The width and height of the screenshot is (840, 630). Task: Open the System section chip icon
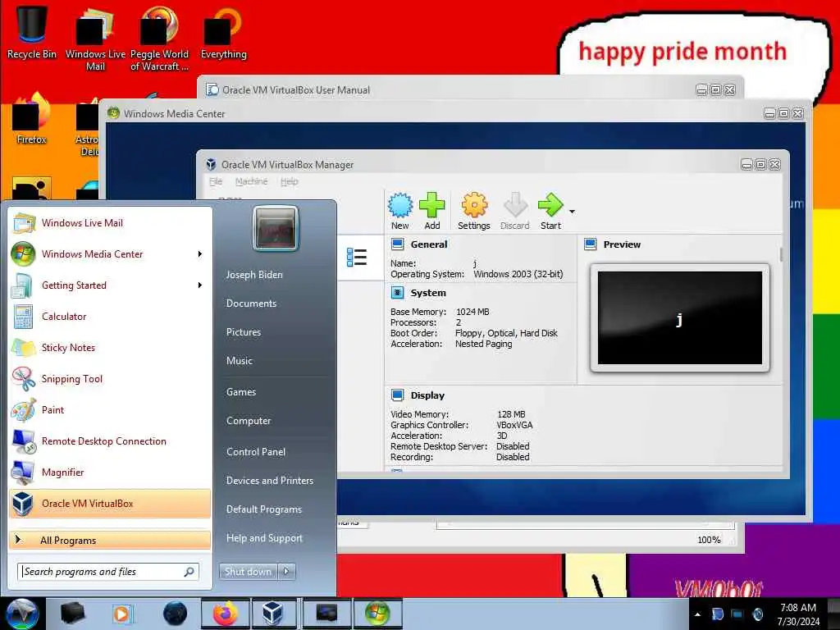pyautogui.click(x=398, y=293)
